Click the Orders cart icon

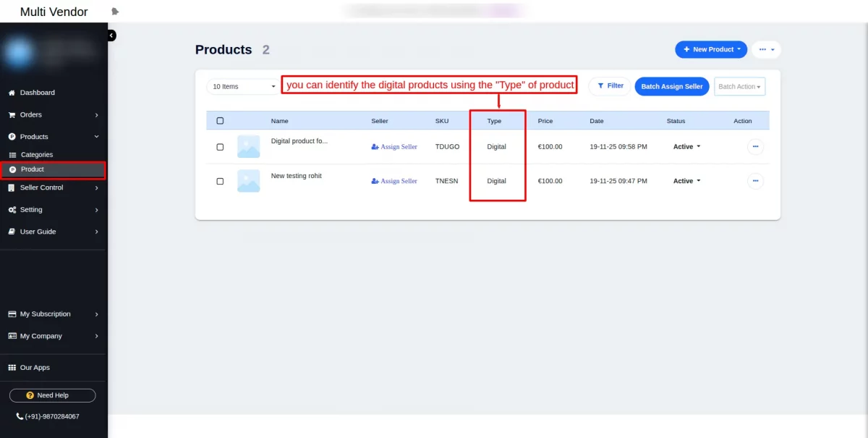12,114
